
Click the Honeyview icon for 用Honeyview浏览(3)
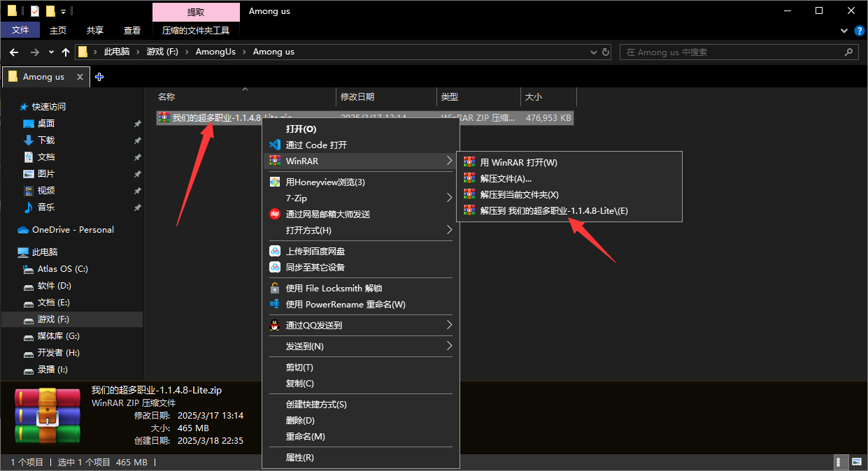(274, 182)
